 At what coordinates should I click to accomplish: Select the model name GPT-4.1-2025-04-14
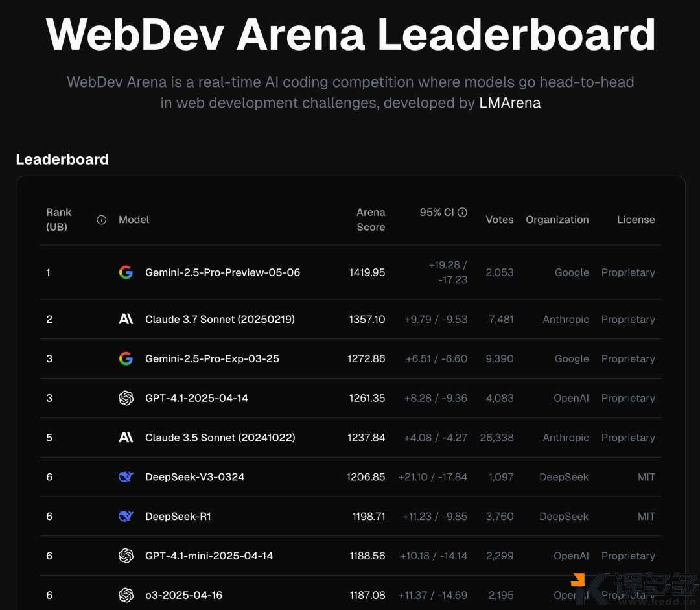click(x=196, y=398)
